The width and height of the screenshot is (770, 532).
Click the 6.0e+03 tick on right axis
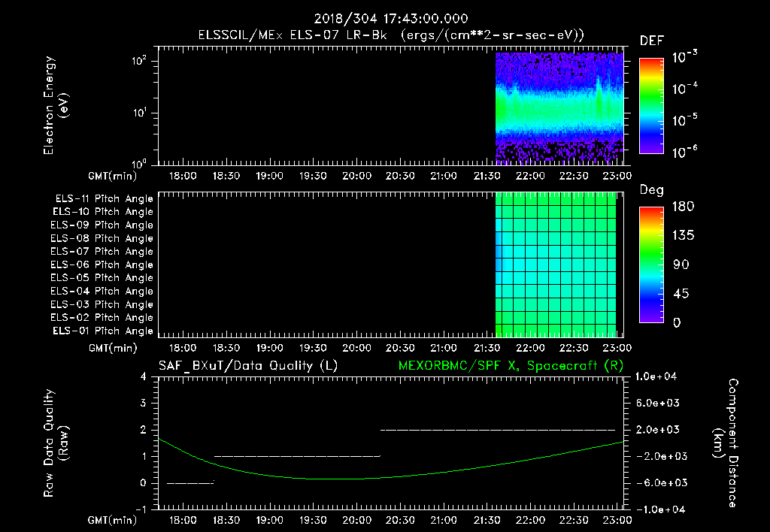658,403
